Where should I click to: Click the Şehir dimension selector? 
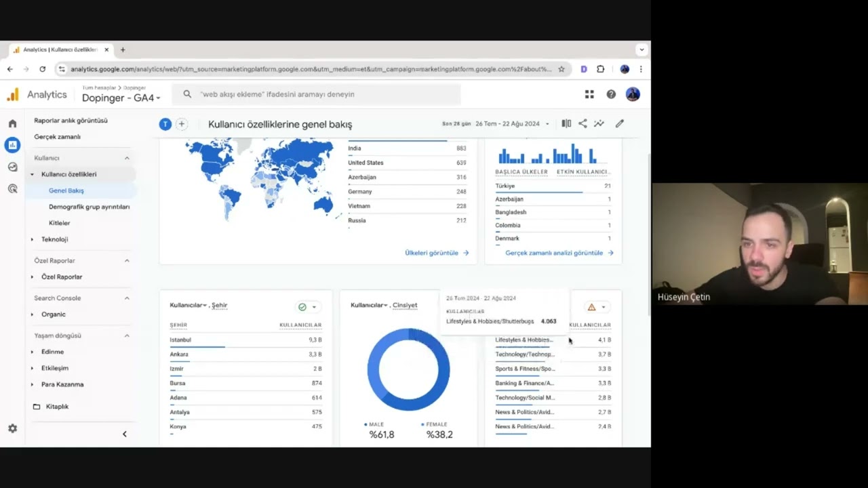click(x=220, y=305)
